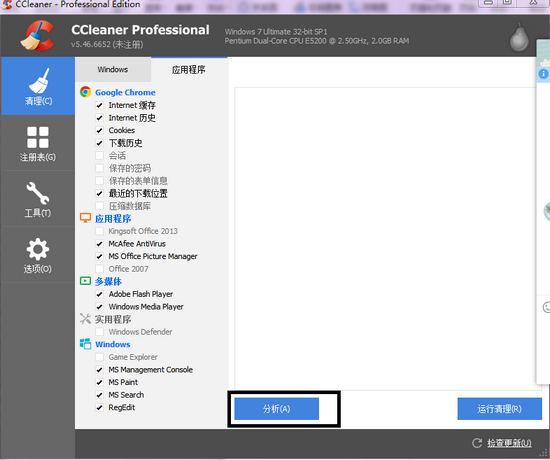Click the Google Chrome icon
Viewport: 550px width, 460px height.
85,92
